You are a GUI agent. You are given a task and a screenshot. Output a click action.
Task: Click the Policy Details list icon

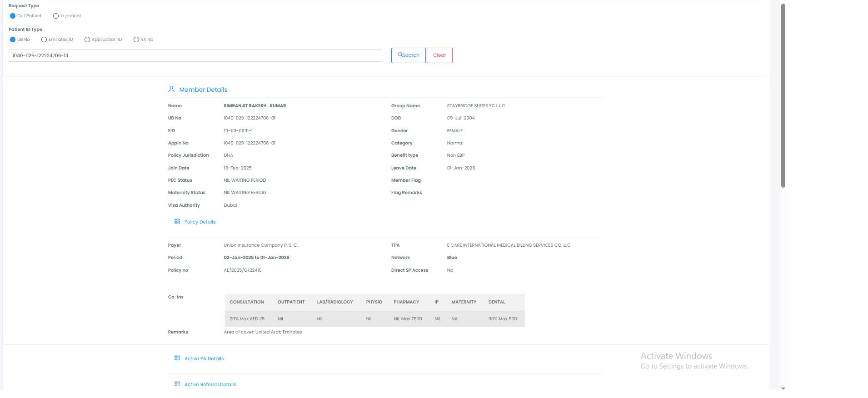click(x=177, y=221)
